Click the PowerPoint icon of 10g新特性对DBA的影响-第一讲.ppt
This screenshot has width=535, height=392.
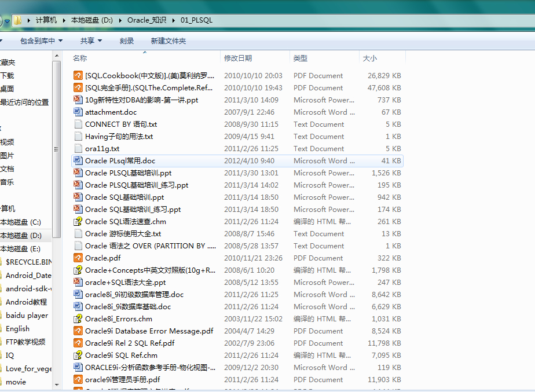click(78, 100)
